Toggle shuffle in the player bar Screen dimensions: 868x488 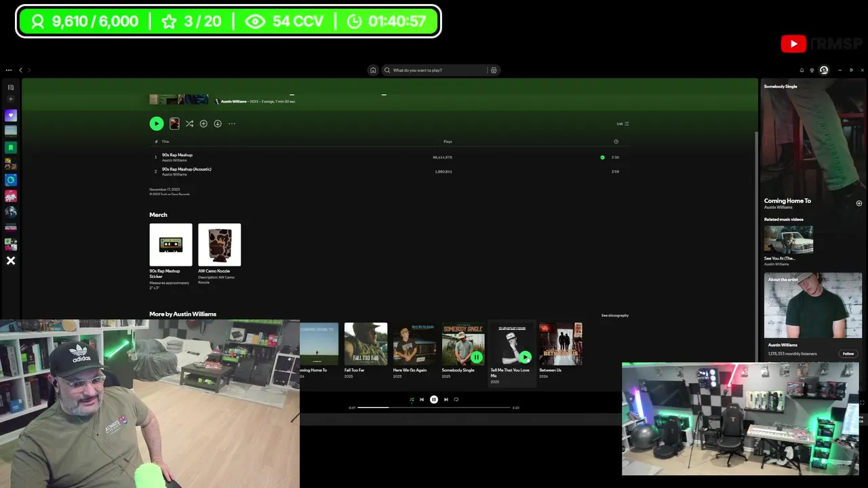point(412,399)
